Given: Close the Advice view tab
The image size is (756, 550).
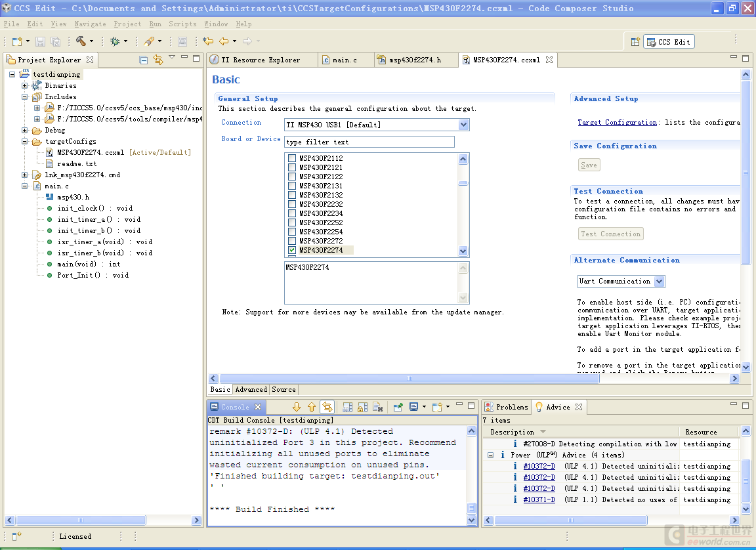Looking at the screenshot, I should click(579, 408).
